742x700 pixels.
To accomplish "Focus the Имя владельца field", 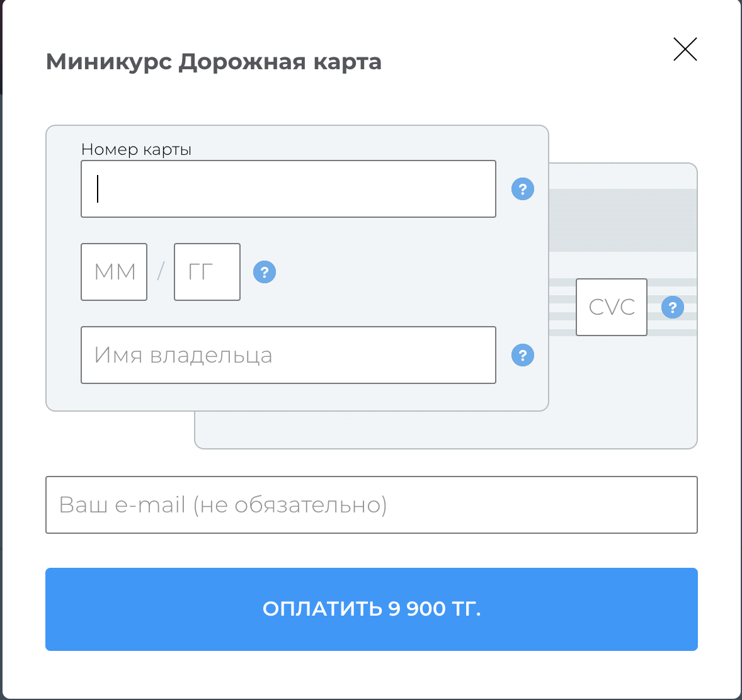I will [288, 355].
